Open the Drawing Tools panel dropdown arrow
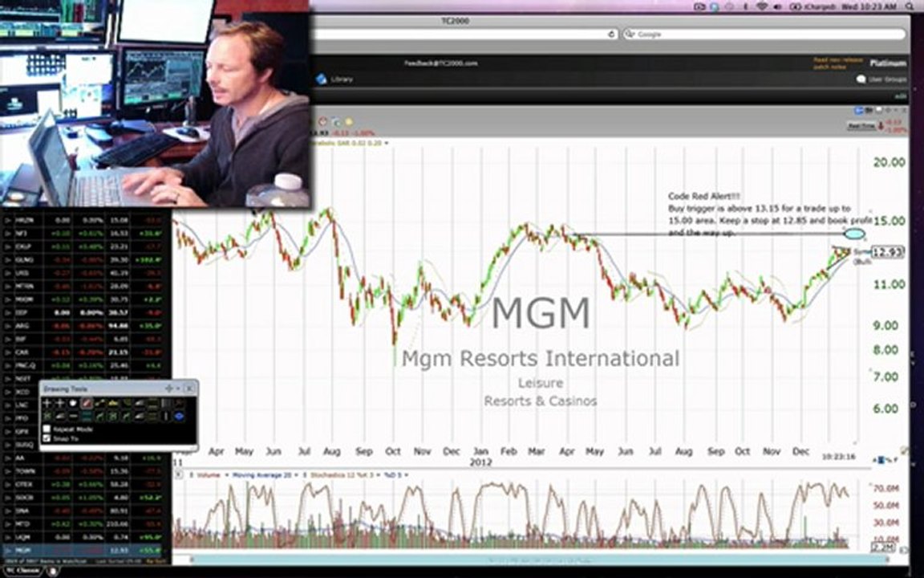This screenshot has width=924, height=578. (x=178, y=388)
